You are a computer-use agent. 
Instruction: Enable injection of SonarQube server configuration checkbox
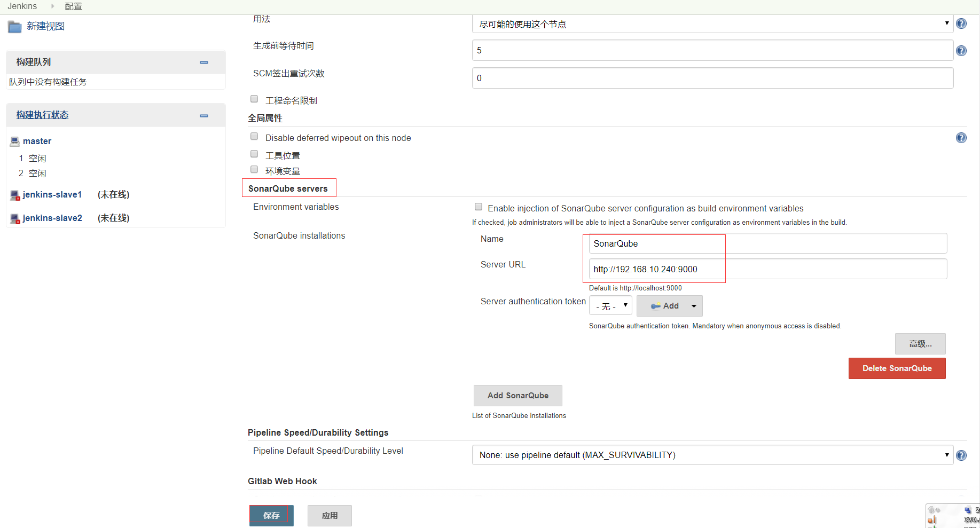coord(479,207)
